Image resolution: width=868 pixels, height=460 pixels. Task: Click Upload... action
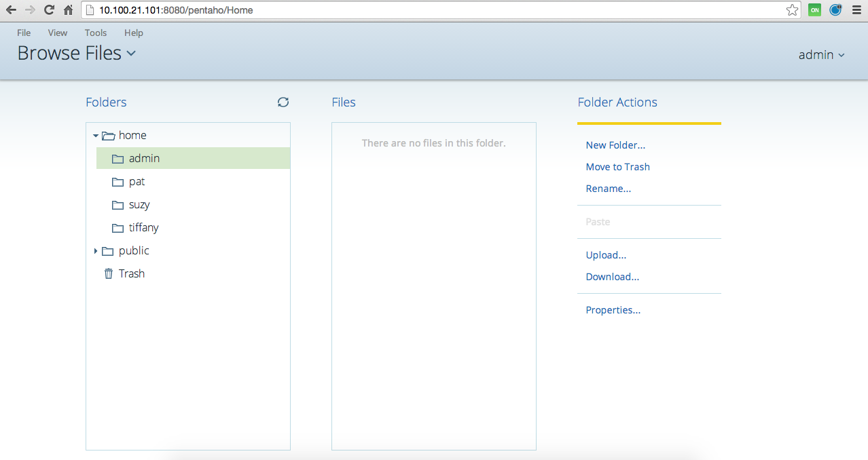(606, 255)
